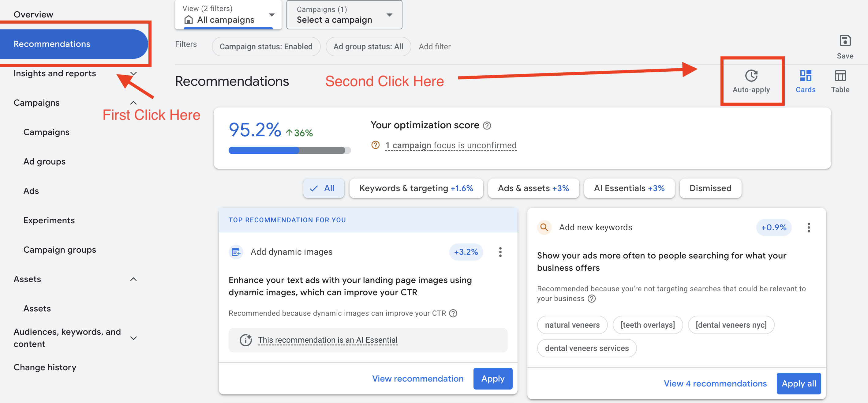This screenshot has width=868, height=403.
Task: Click Ad group status: All filter chip
Action: point(368,47)
